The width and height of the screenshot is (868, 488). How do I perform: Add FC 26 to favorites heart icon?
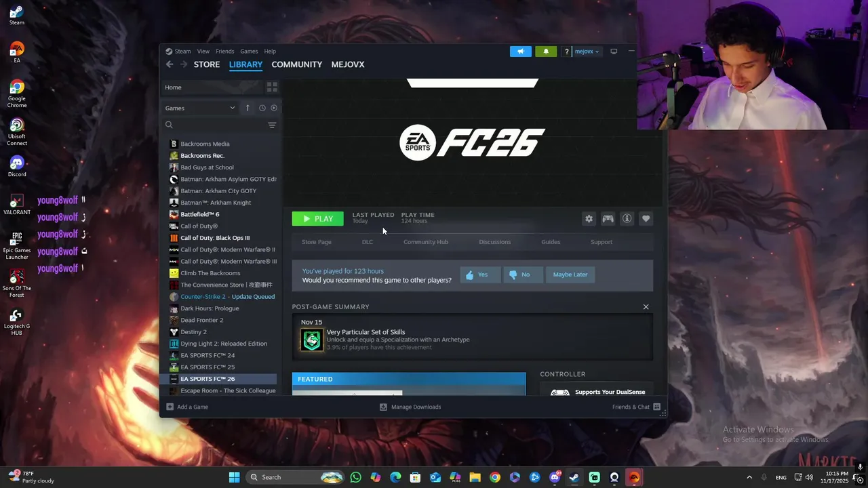coord(646,218)
